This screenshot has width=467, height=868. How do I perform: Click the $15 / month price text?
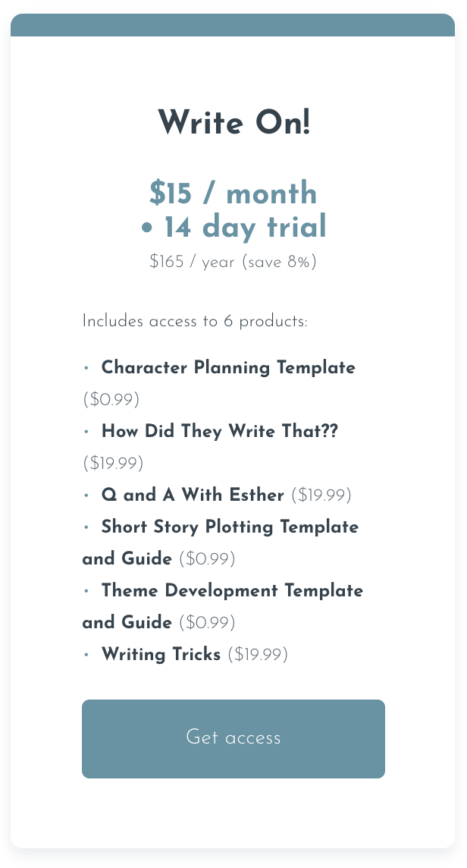233,193
